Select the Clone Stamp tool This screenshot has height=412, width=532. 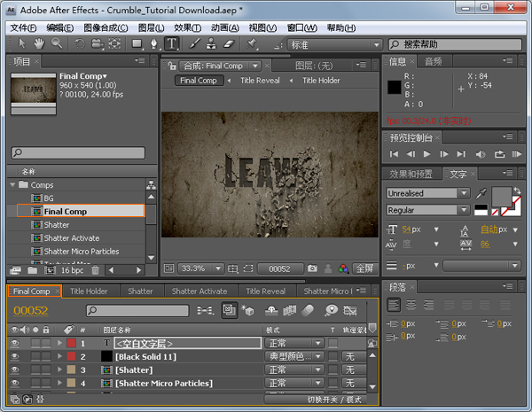click(211, 43)
